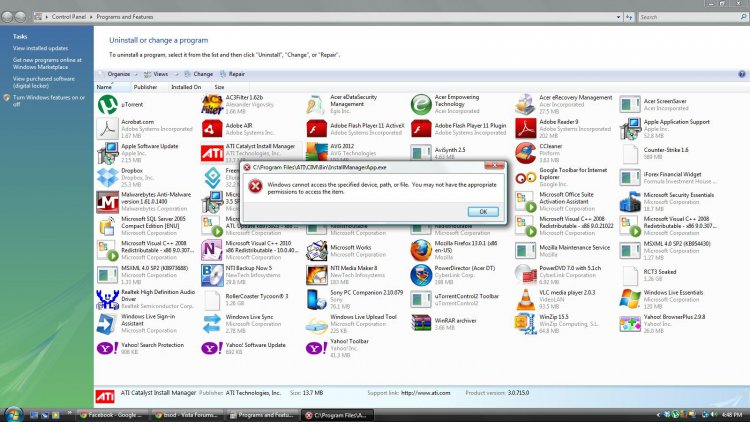Select the ATI Catalyst Install Manager icon
The height and width of the screenshot is (422, 750).
pyautogui.click(x=212, y=154)
